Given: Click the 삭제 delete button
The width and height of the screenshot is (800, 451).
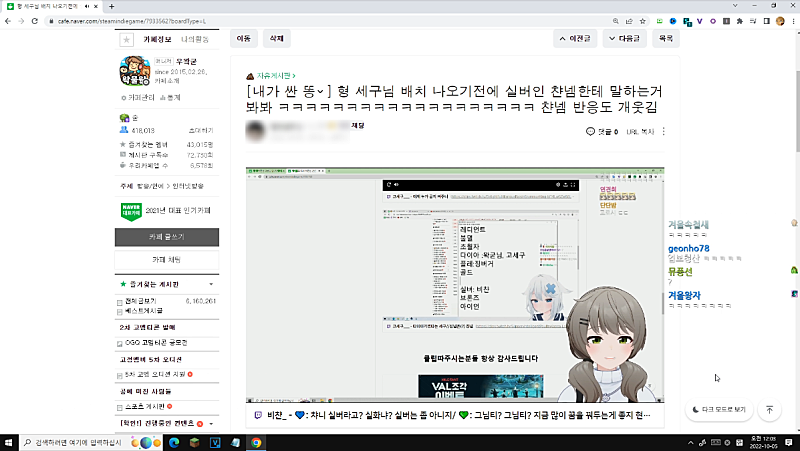Looking at the screenshot, I should pos(276,39).
